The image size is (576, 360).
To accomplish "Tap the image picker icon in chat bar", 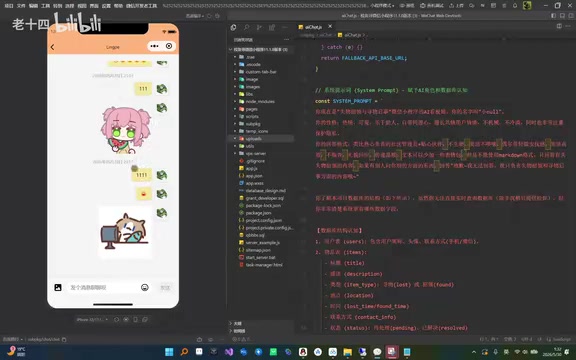I will point(58,287).
